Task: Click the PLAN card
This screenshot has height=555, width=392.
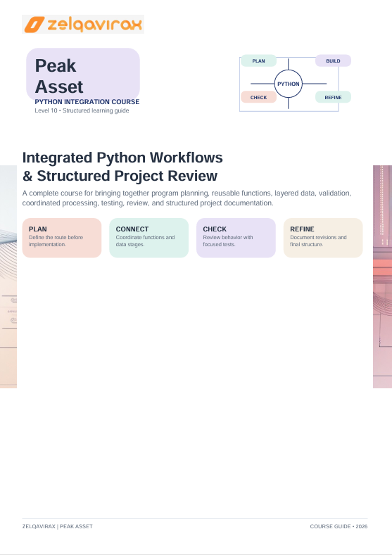Action: (62, 238)
